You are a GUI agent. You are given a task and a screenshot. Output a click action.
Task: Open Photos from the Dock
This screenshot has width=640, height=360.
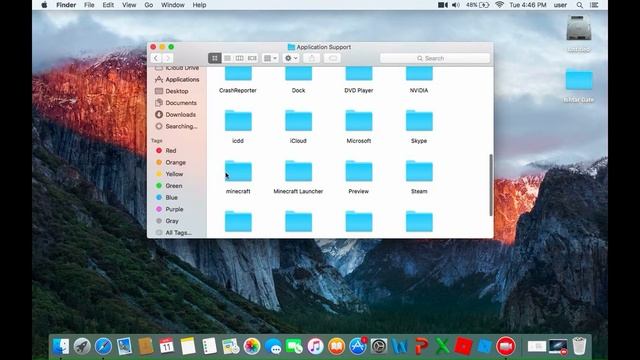tap(252, 346)
